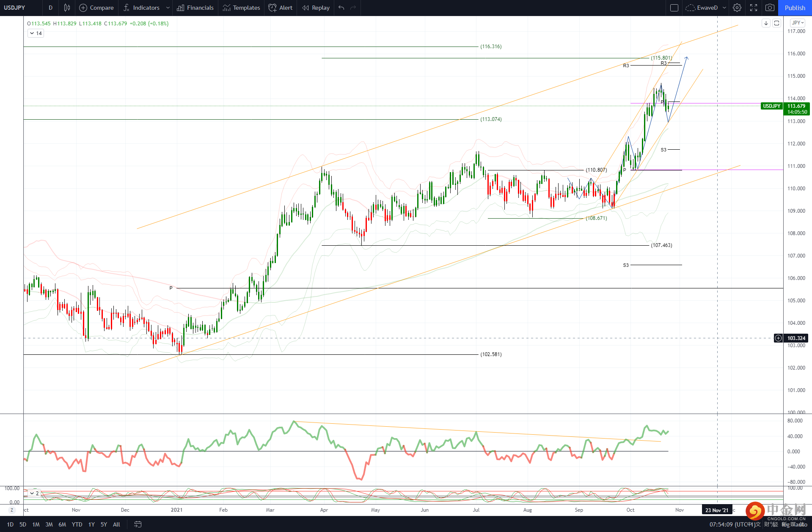Screen dimensions: 812x532
Task: Select the 1Y time range
Action: click(x=91, y=524)
